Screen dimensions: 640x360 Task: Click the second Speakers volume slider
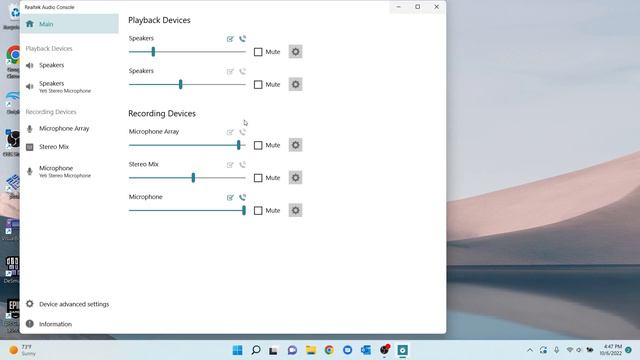point(187,84)
